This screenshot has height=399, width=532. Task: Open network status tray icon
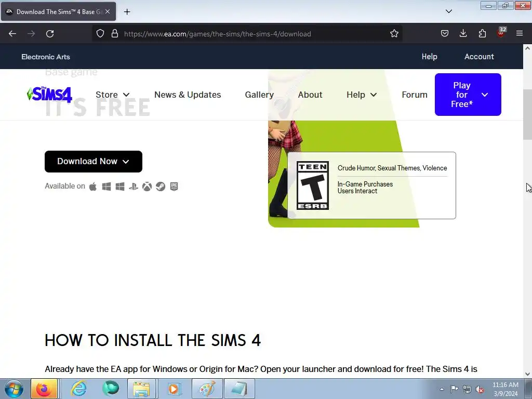[467, 389]
